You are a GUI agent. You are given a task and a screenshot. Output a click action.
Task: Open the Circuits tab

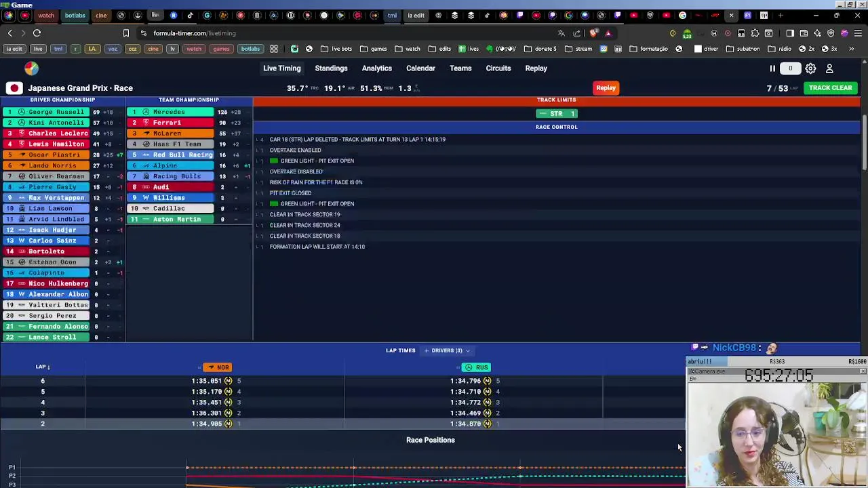pyautogui.click(x=498, y=68)
